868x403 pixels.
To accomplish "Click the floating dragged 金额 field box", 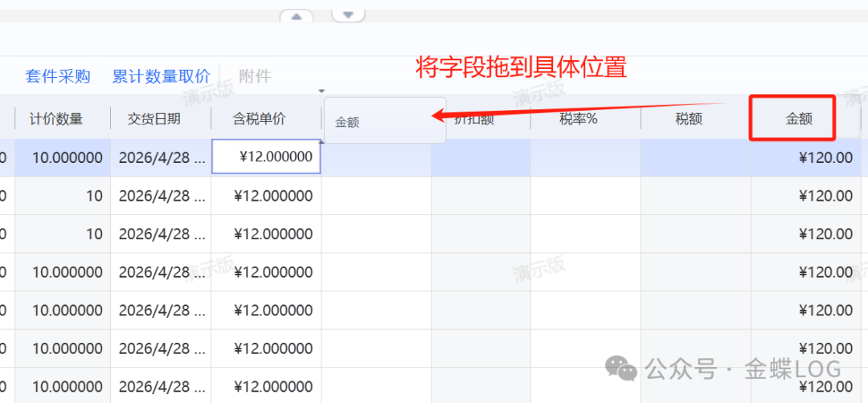I will [384, 121].
